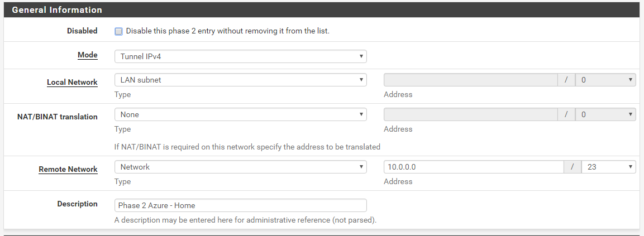The width and height of the screenshot is (644, 236).
Task: Click the Remote Network address field 10.0.0.0
Action: click(474, 167)
